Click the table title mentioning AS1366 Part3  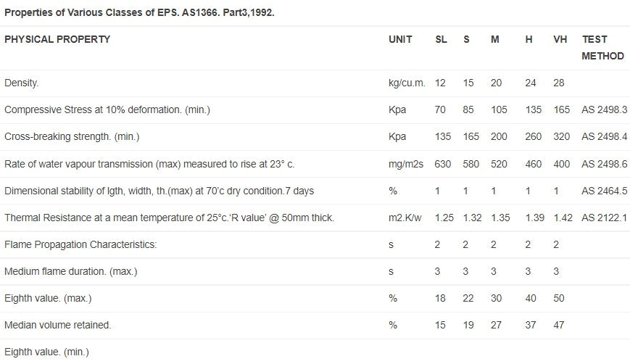coord(139,13)
